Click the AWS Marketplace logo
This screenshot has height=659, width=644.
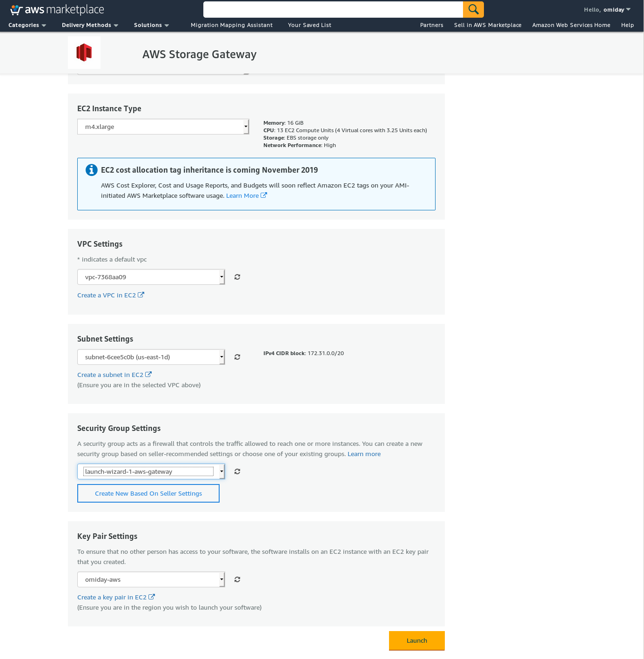point(57,10)
